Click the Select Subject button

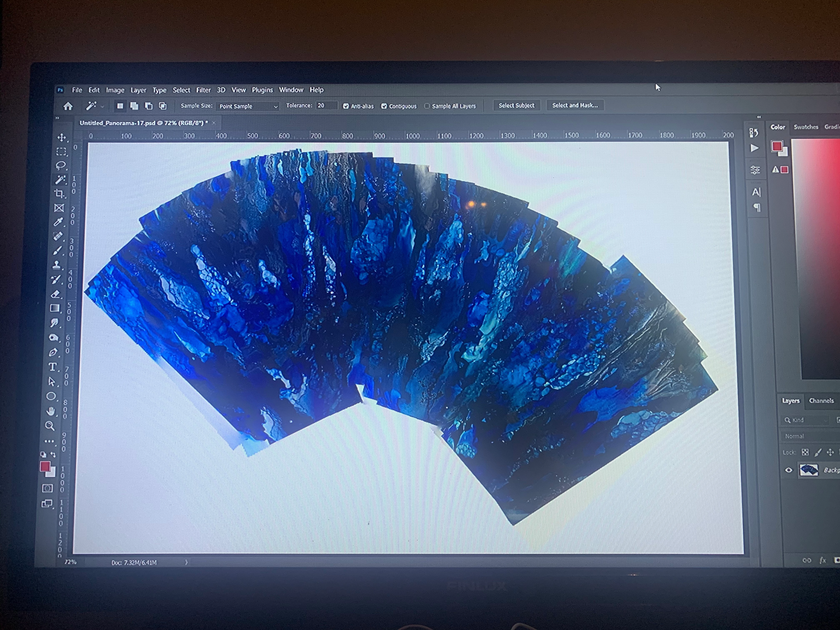pyautogui.click(x=516, y=106)
